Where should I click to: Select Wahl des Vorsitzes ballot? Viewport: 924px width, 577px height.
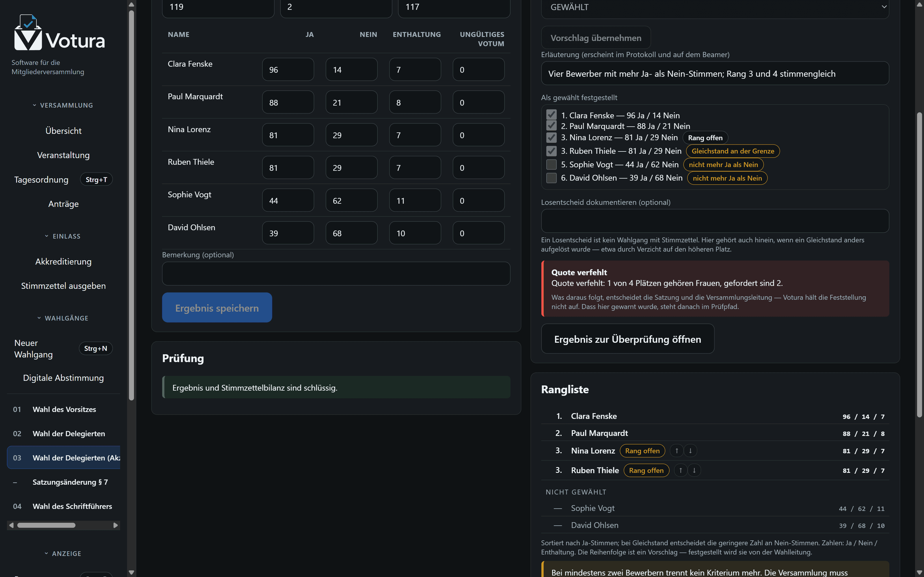pyautogui.click(x=64, y=409)
